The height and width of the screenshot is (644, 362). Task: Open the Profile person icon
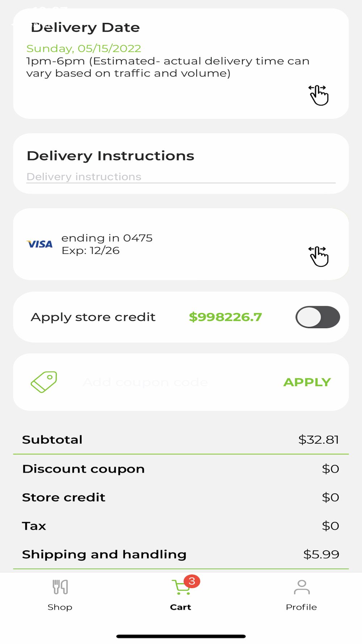point(302,587)
